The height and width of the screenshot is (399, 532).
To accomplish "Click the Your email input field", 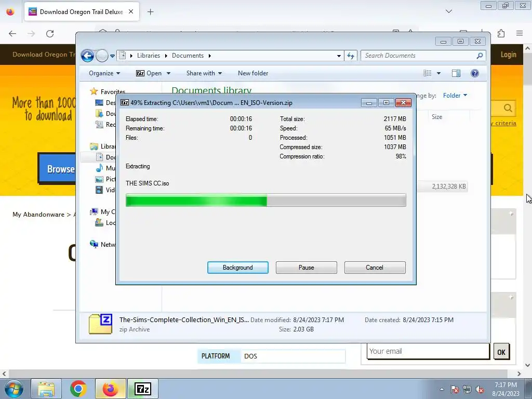I will [x=428, y=351].
